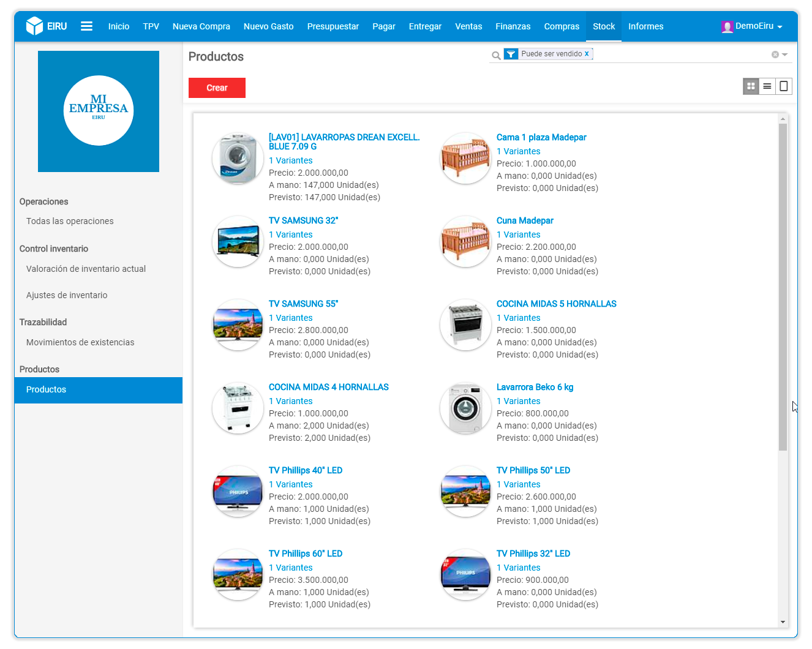
Task: Open the DemoEiru user dropdown caret
Action: click(780, 27)
